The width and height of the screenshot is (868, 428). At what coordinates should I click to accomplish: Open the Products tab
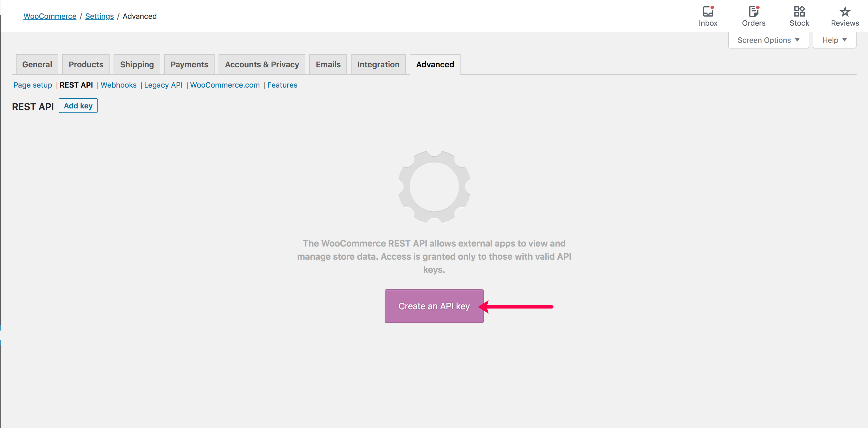coord(86,64)
